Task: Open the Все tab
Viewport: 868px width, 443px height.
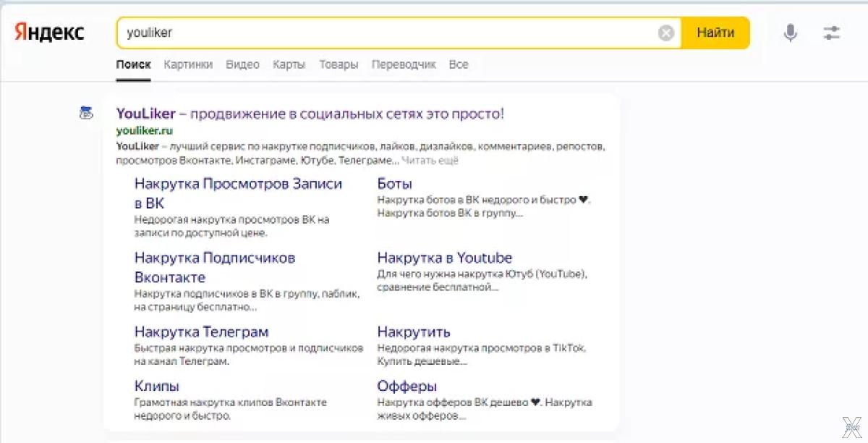Action: 459,64
